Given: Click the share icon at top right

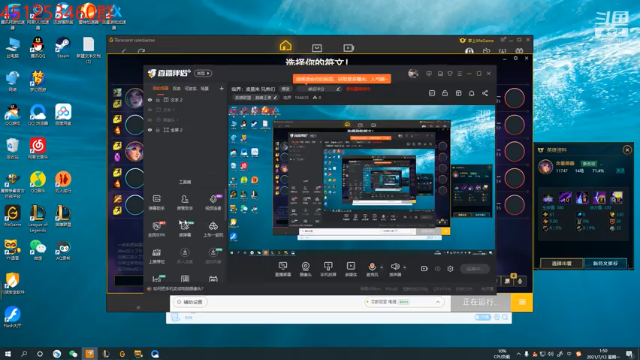Looking at the screenshot, I should 485,93.
